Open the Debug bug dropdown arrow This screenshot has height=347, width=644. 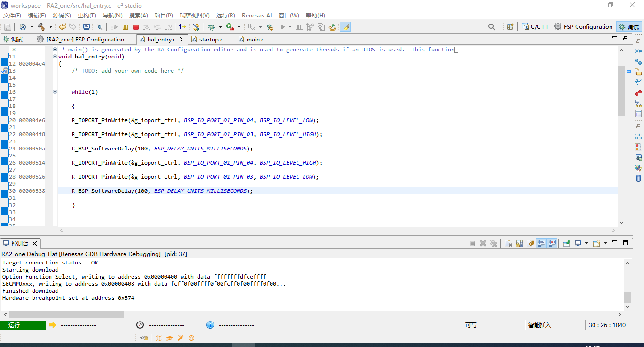click(220, 27)
